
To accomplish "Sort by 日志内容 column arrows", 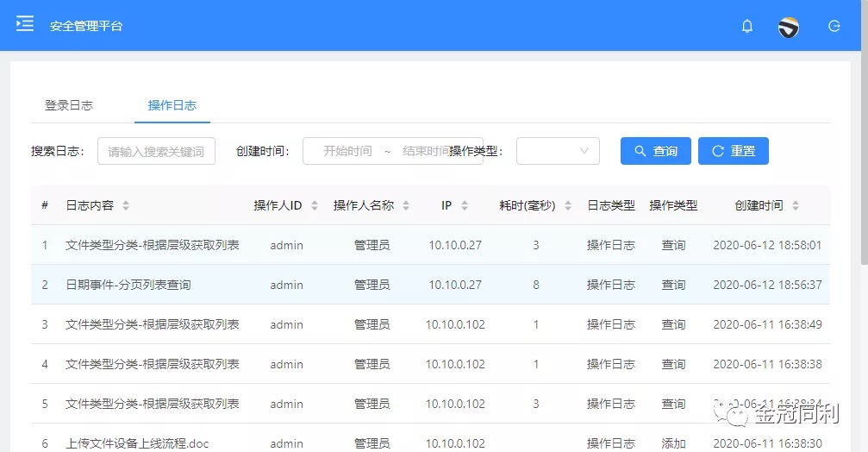I will pyautogui.click(x=126, y=206).
